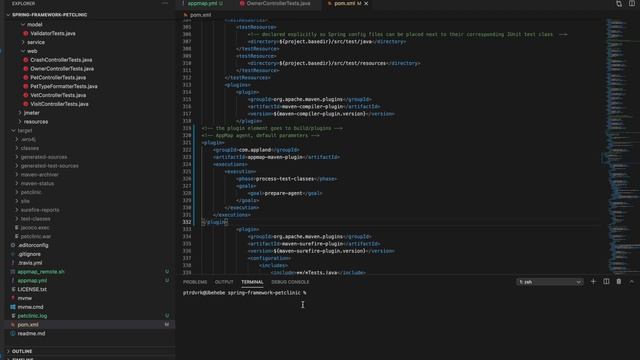This screenshot has width=640, height=360.
Task: Click the compare changes icon in editor toolbar
Action: (x=619, y=4)
